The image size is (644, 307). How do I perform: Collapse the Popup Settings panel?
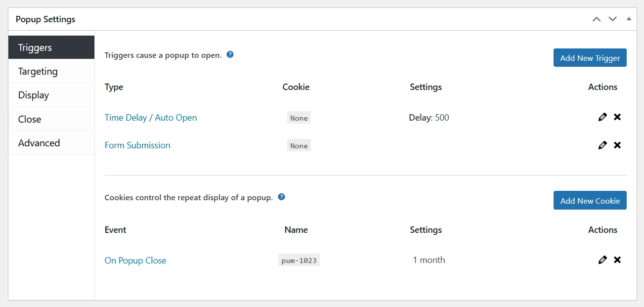click(629, 19)
